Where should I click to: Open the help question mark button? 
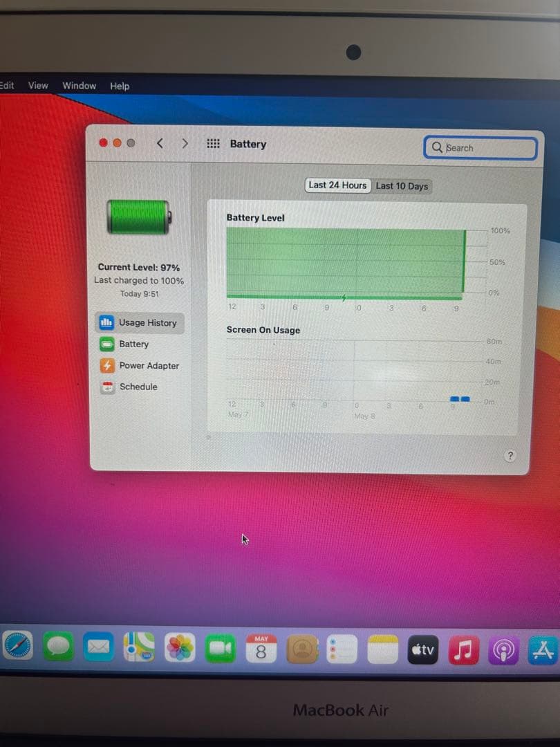[510, 456]
